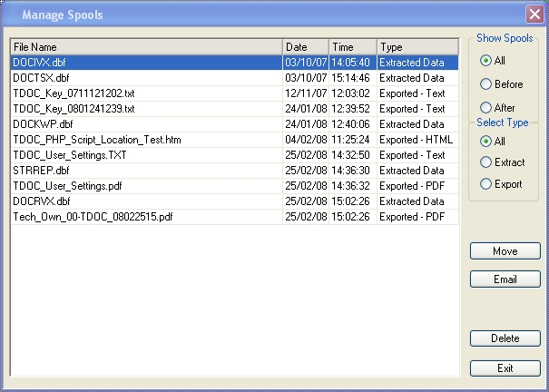This screenshot has width=549, height=392.
Task: Click the 12:03:02 time cell
Action: point(353,93)
